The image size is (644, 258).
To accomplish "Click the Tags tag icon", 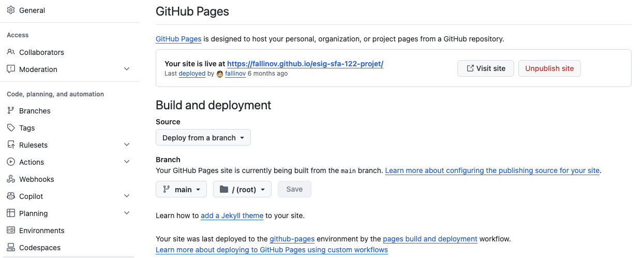I will tap(11, 128).
